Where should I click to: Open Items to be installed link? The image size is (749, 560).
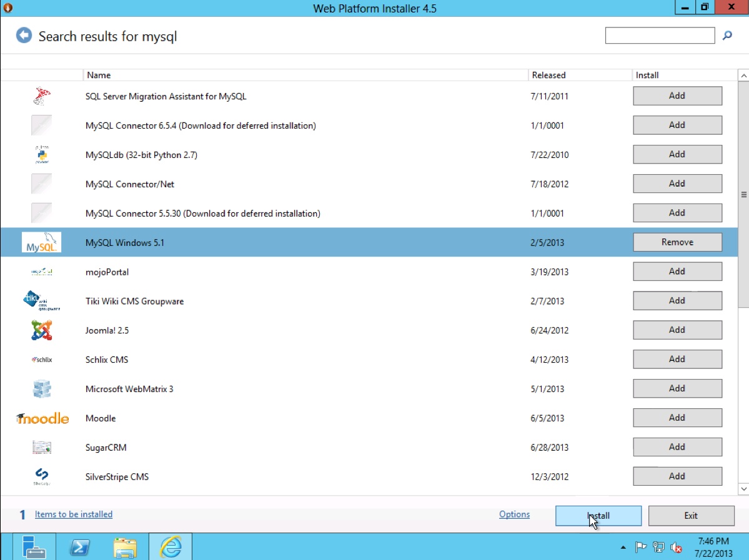(74, 514)
